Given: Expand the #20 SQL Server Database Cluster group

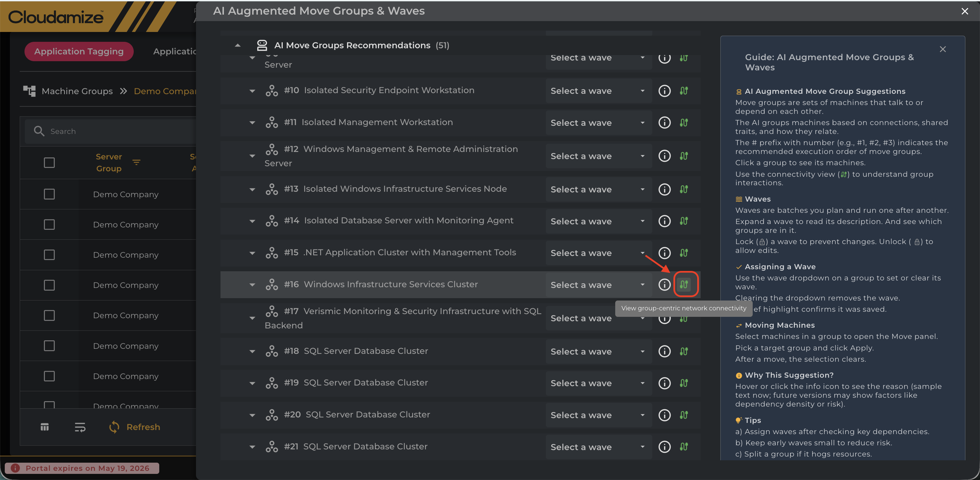Looking at the screenshot, I should [252, 415].
